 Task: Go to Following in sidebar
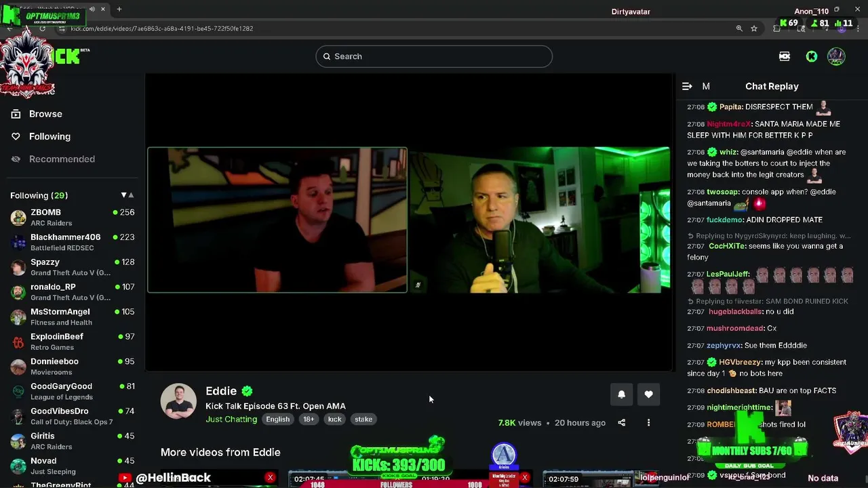point(50,136)
